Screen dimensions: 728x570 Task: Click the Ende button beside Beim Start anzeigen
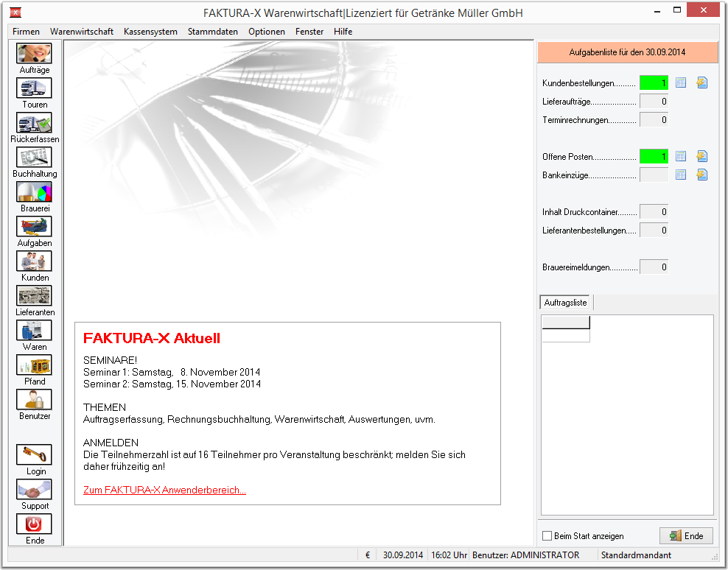pyautogui.click(x=687, y=535)
